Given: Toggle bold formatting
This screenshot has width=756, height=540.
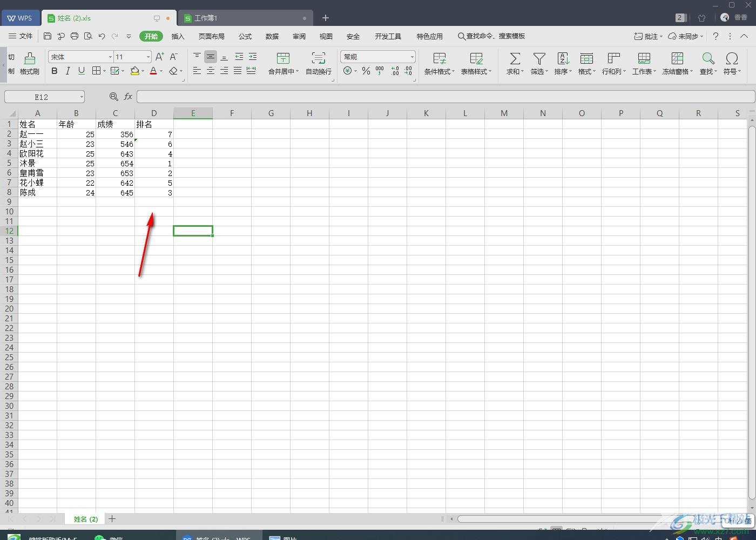Looking at the screenshot, I should (54, 71).
